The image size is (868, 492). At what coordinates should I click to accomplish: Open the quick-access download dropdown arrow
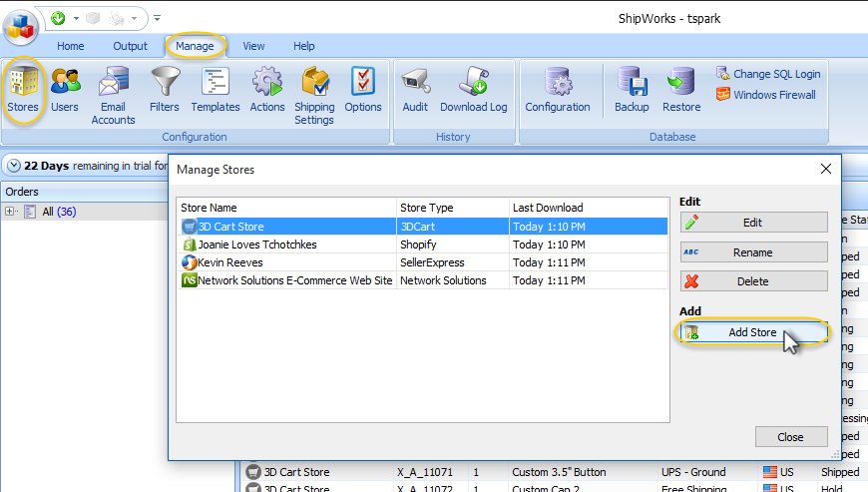click(x=76, y=18)
